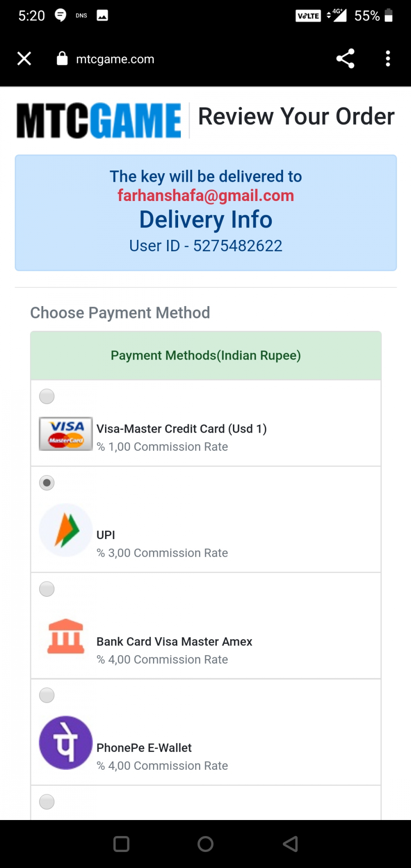Tap the padlock site security icon
This screenshot has height=868, width=411.
[62, 58]
